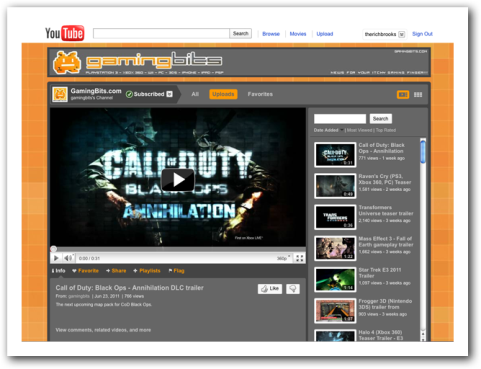The image size is (481, 369).
Task: Select the Favorites tab
Action: 260,94
